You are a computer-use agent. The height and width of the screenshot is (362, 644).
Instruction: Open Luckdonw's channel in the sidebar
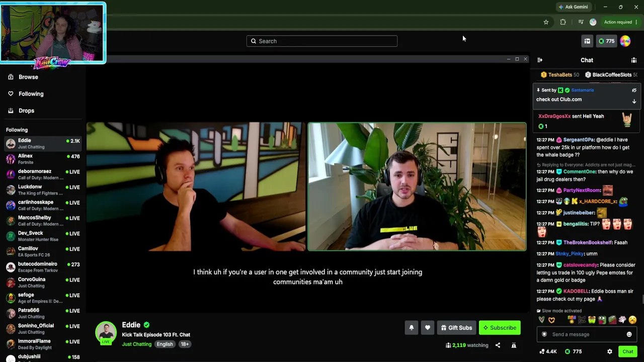click(x=43, y=190)
